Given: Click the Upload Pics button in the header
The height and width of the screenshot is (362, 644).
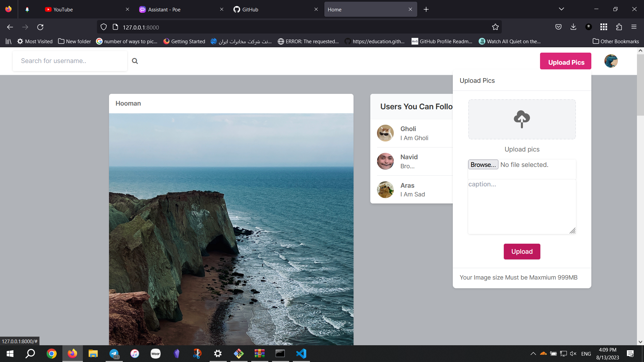Looking at the screenshot, I should coord(566,62).
